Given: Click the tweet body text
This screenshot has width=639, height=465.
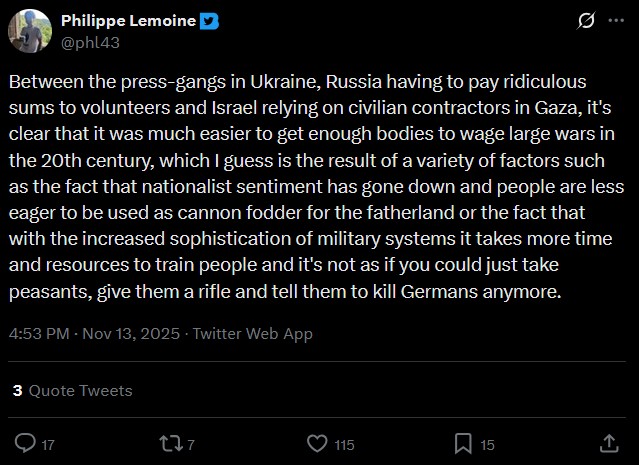Looking at the screenshot, I should tap(316, 187).
